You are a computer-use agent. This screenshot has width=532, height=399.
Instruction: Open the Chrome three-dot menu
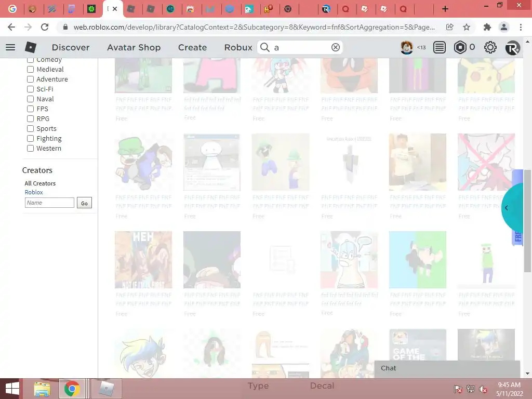pyautogui.click(x=521, y=27)
